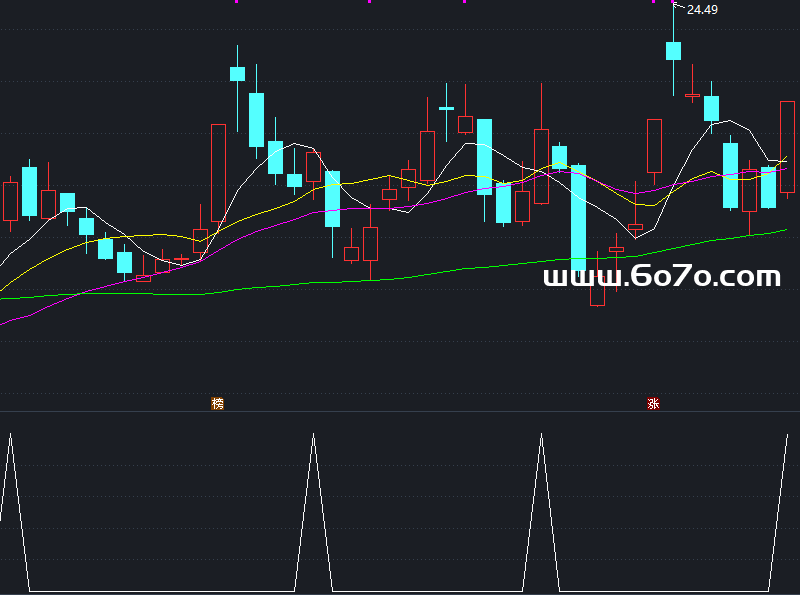Click the 榜 marker icon
Screen dimensions: 800x595
point(217,404)
